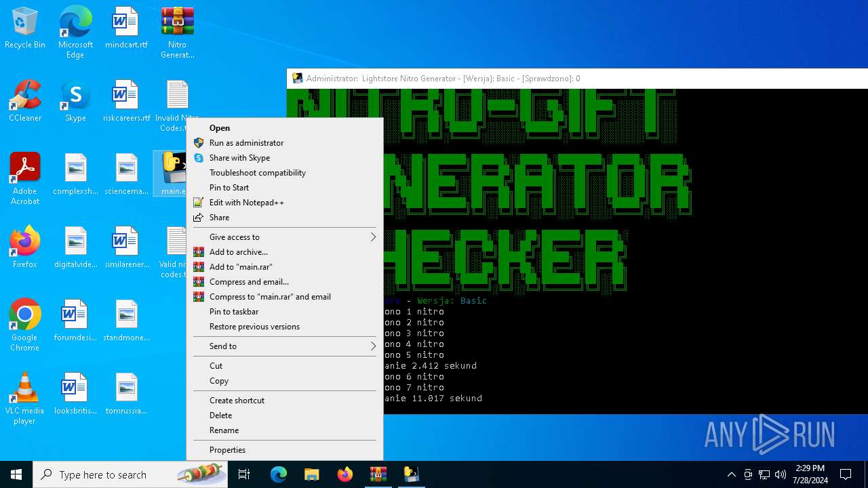Select the complexsh... image file icon
Image resolution: width=868 pixels, height=488 pixels.
75,175
